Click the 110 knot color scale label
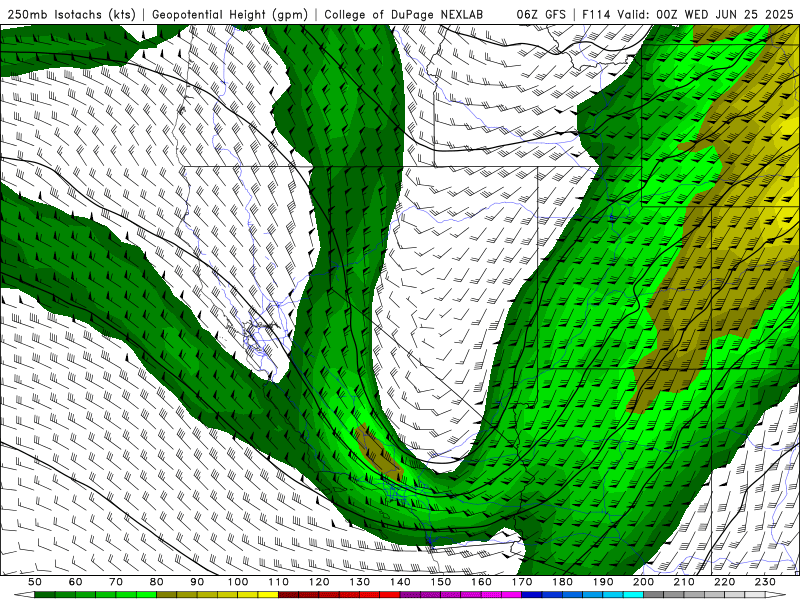The image size is (800, 600). pyautogui.click(x=279, y=582)
